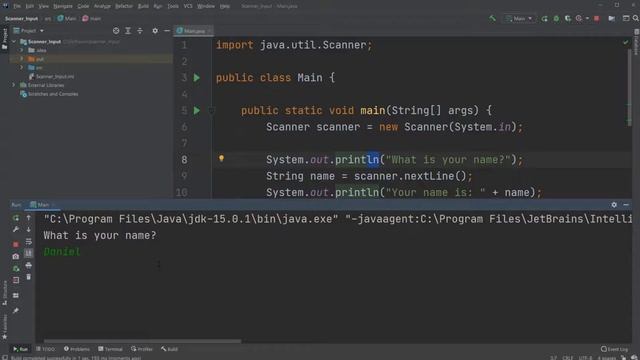Click the run gutter arrow next to main method

(x=197, y=110)
